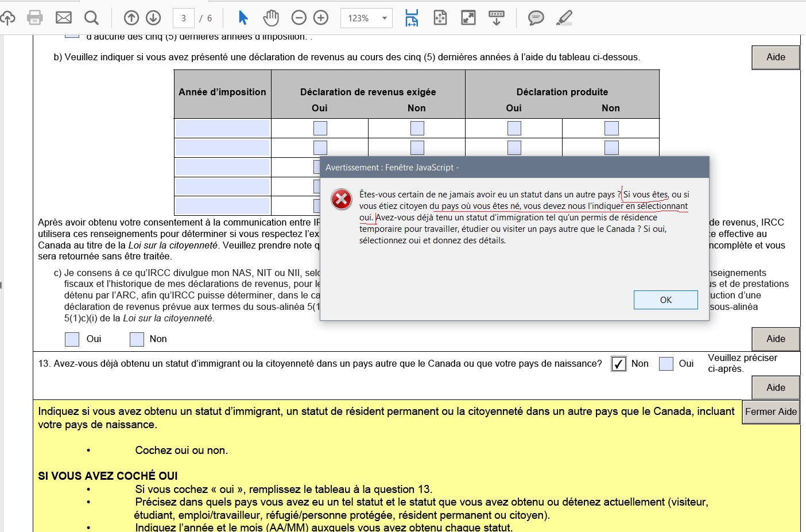Click the page number input field
Viewport: 806px width, 532px height.
[184, 18]
